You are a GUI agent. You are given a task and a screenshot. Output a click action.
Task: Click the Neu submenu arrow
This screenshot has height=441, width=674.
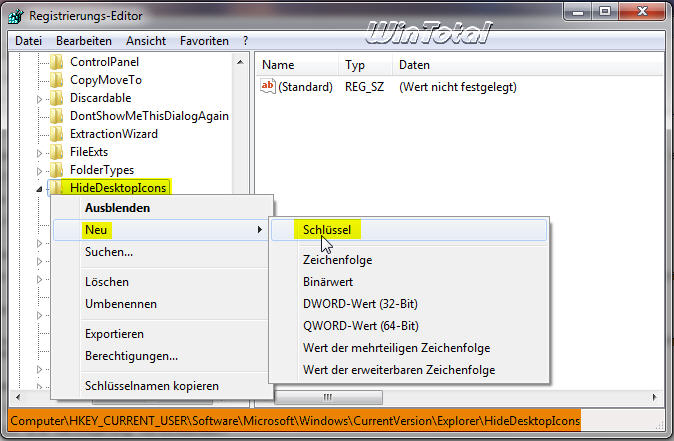[x=260, y=230]
